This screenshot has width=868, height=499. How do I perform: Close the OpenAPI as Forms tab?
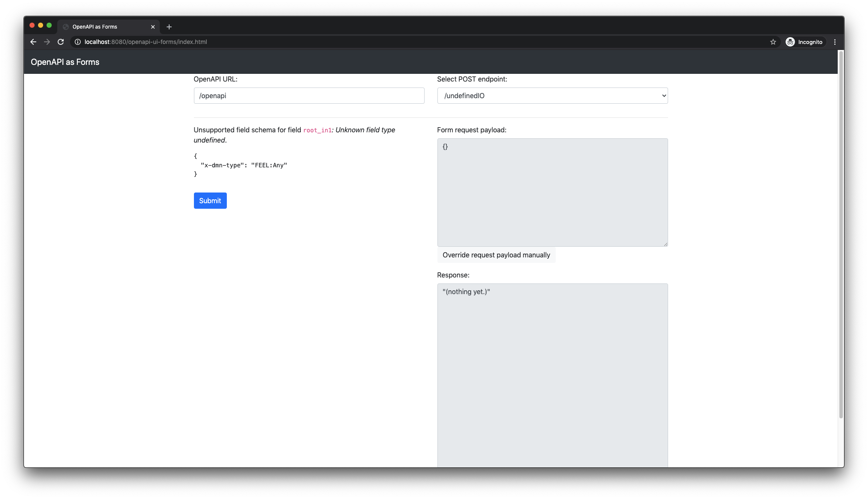pos(153,27)
